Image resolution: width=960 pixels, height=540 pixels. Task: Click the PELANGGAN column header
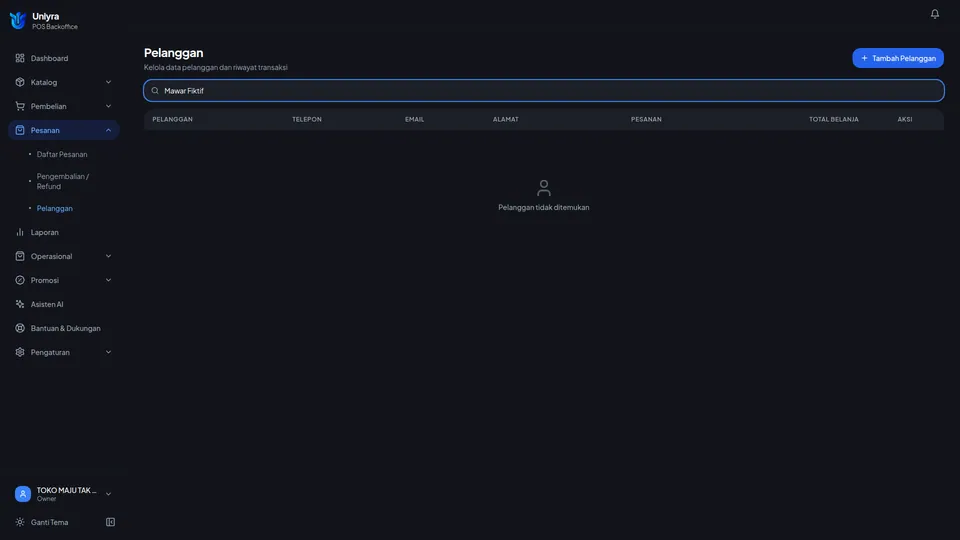(173, 119)
